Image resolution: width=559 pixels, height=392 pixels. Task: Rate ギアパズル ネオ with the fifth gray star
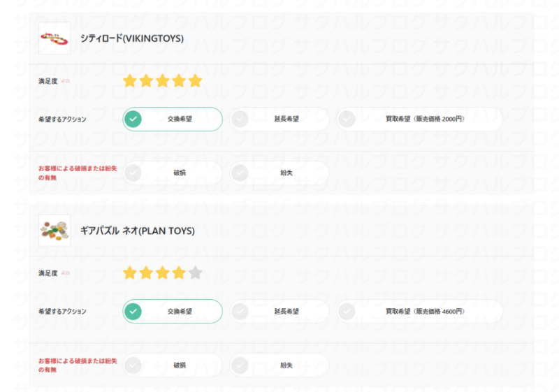point(196,273)
